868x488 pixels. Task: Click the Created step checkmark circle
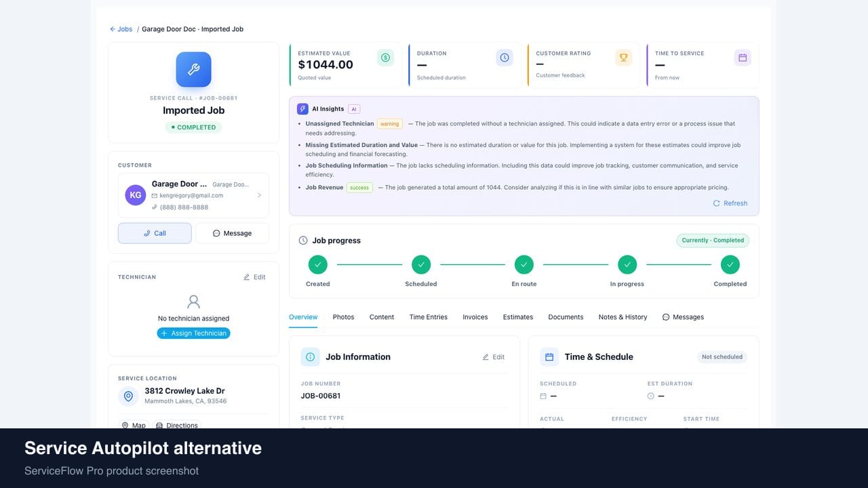point(317,264)
